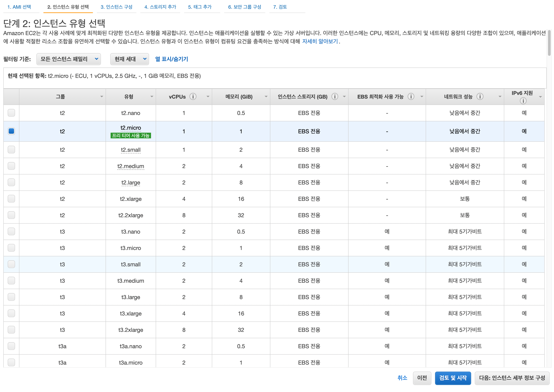The image size is (554, 392).
Task: Click info icon beside 인스턴스 스토리지 (GB) header
Action: pyautogui.click(x=335, y=97)
